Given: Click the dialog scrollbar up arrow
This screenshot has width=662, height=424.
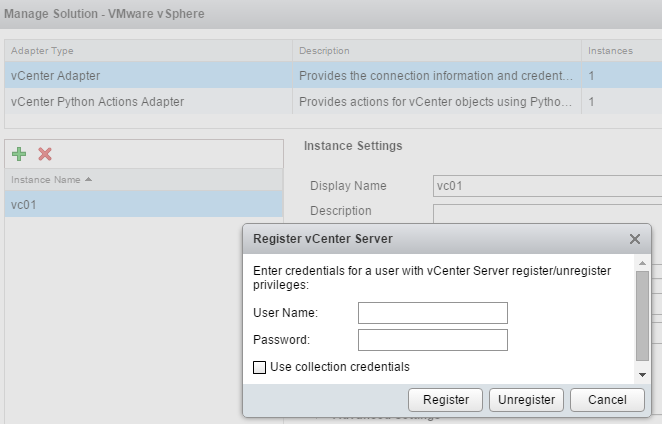Looking at the screenshot, I should click(642, 265).
